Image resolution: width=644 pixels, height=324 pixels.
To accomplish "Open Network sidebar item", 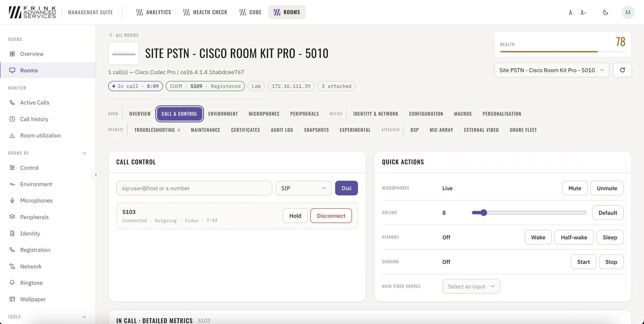I will coord(47,267).
